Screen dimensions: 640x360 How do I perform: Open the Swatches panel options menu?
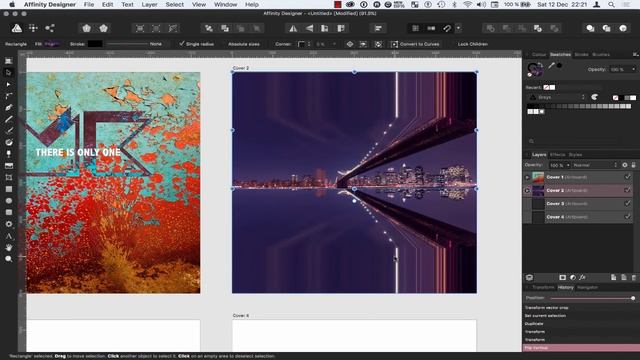point(635,54)
